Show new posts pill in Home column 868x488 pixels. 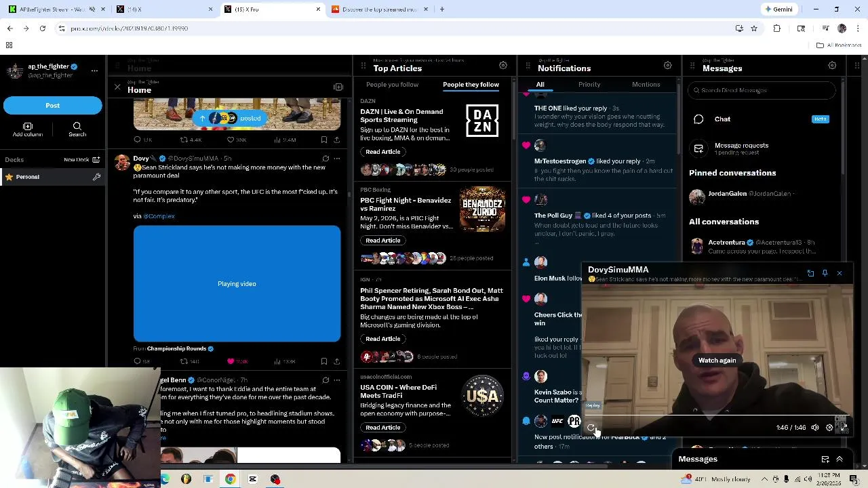tap(231, 119)
